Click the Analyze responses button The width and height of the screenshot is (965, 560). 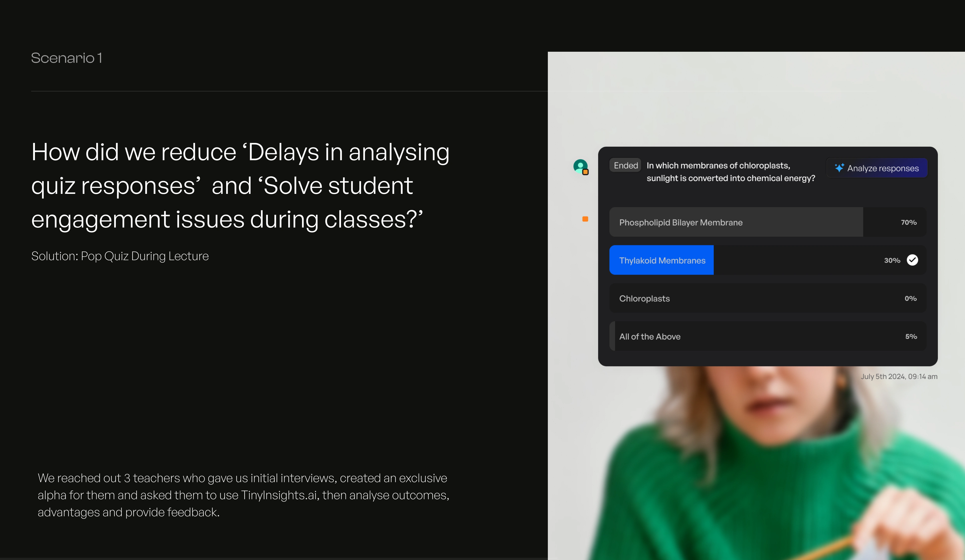click(877, 168)
